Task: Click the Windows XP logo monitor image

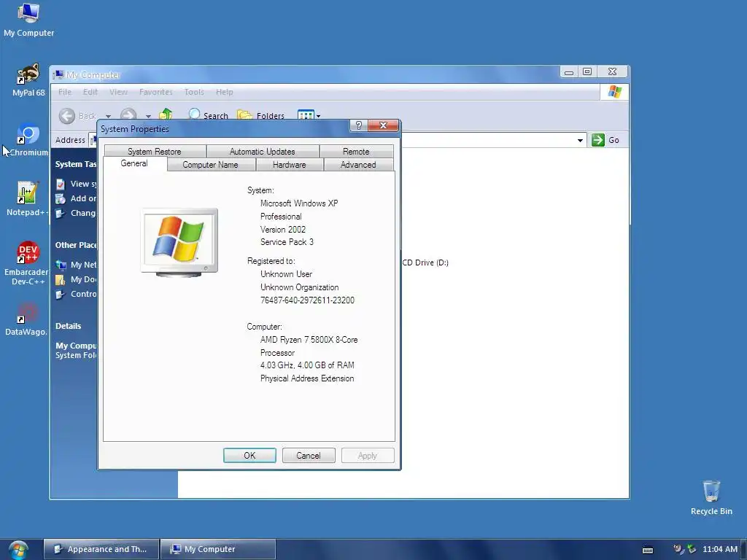Action: (x=179, y=242)
